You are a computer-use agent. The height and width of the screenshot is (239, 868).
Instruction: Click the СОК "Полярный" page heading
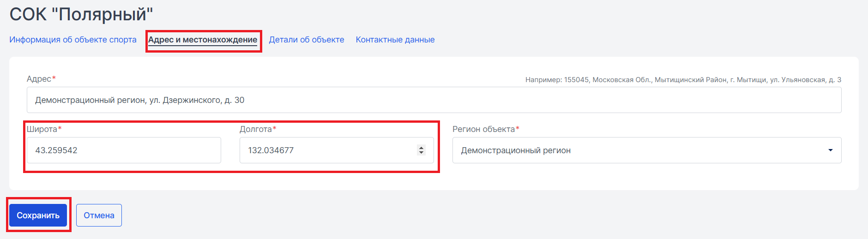click(81, 14)
